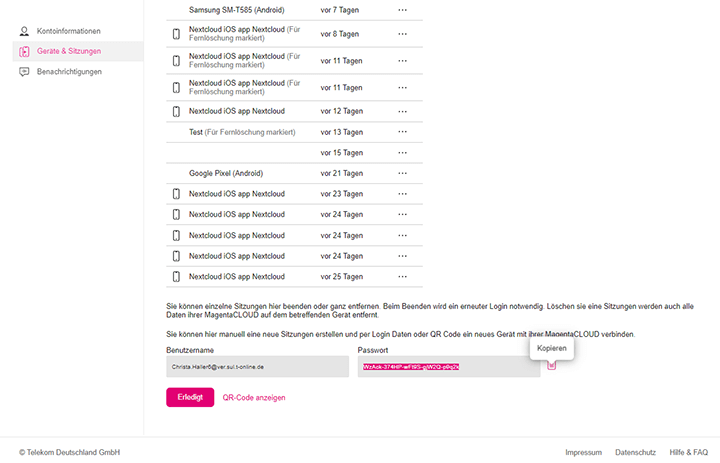
Task: Click the 'vor 12 Tagen' timestamp
Action: [342, 111]
